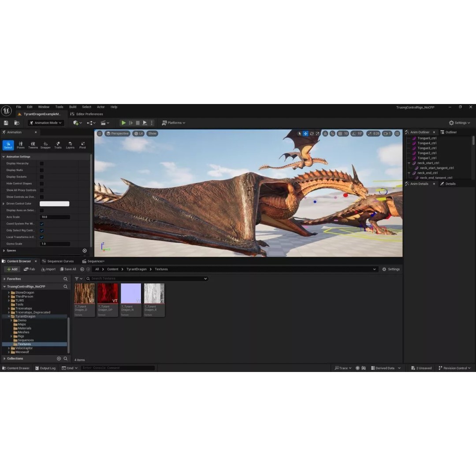Add a new collection with plus icon
Viewport: 476px width, 476px height.
(x=59, y=358)
